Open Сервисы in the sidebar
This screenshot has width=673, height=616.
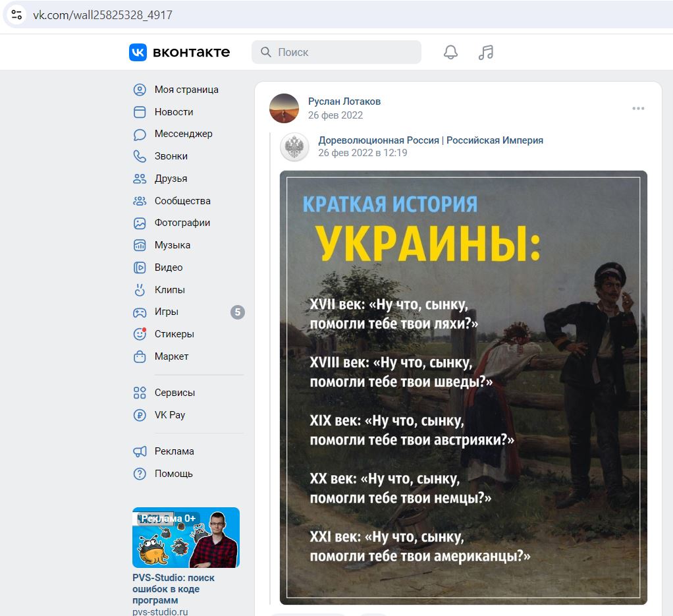click(175, 393)
